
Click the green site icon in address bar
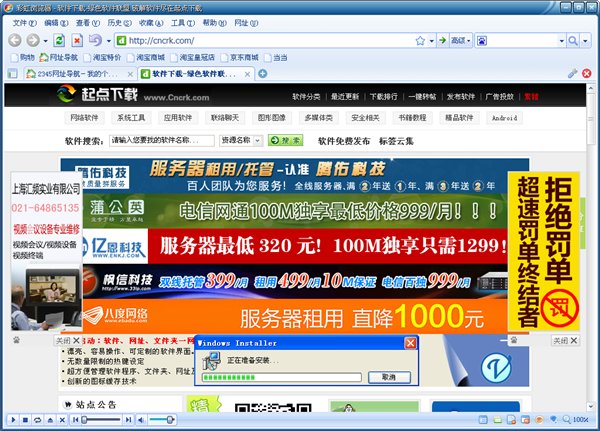[x=122, y=41]
